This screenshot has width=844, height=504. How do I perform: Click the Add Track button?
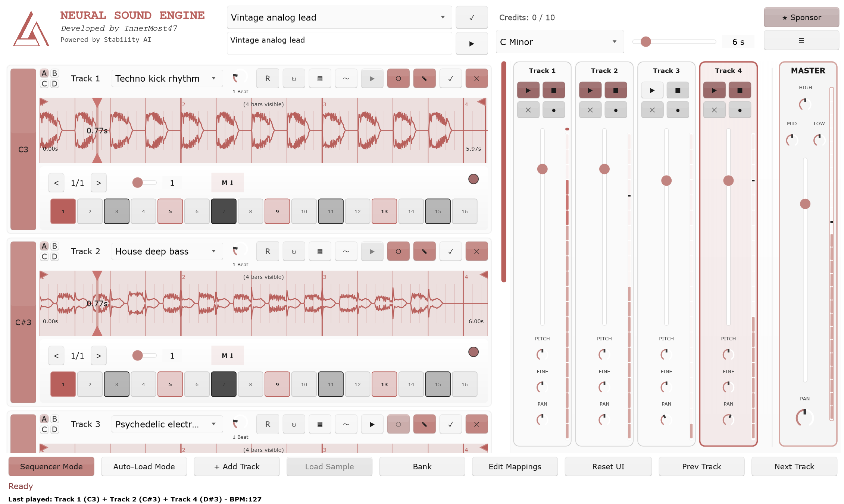pyautogui.click(x=237, y=467)
